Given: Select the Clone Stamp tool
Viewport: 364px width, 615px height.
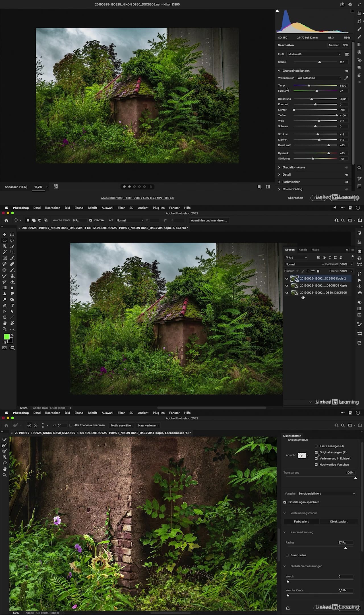Looking at the screenshot, I should point(12,276).
